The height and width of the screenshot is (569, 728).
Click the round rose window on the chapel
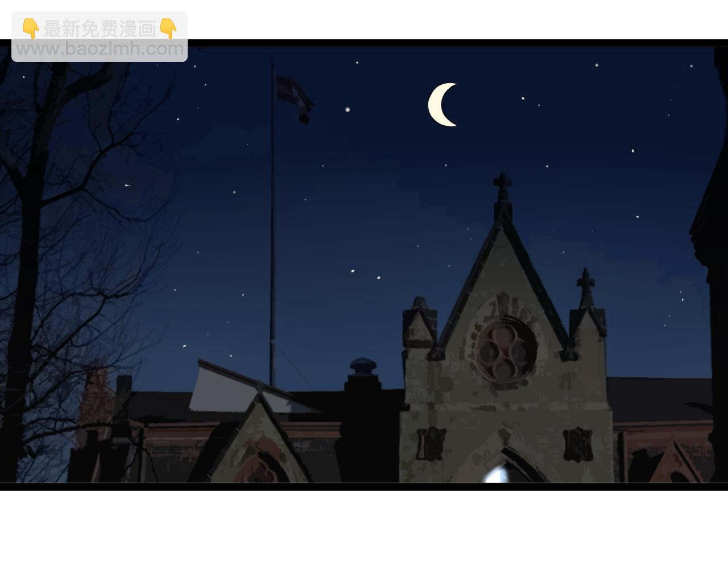tap(505, 349)
